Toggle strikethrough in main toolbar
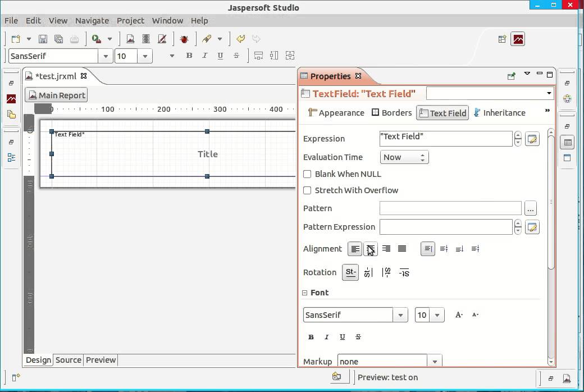Screen dimensions: 584x392 pyautogui.click(x=236, y=56)
